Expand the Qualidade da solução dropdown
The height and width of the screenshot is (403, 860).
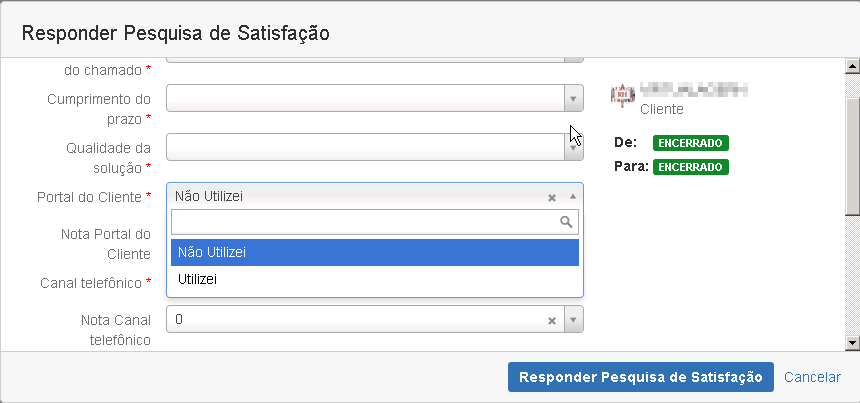pos(573,147)
